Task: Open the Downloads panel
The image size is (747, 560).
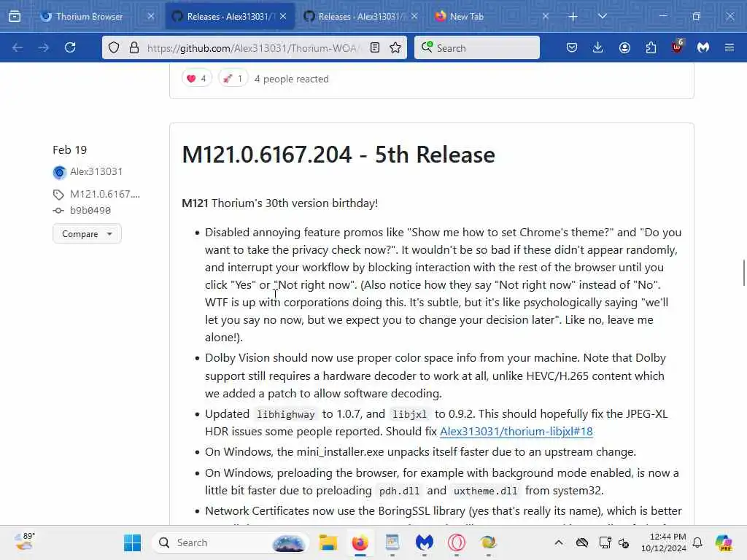Action: point(597,47)
